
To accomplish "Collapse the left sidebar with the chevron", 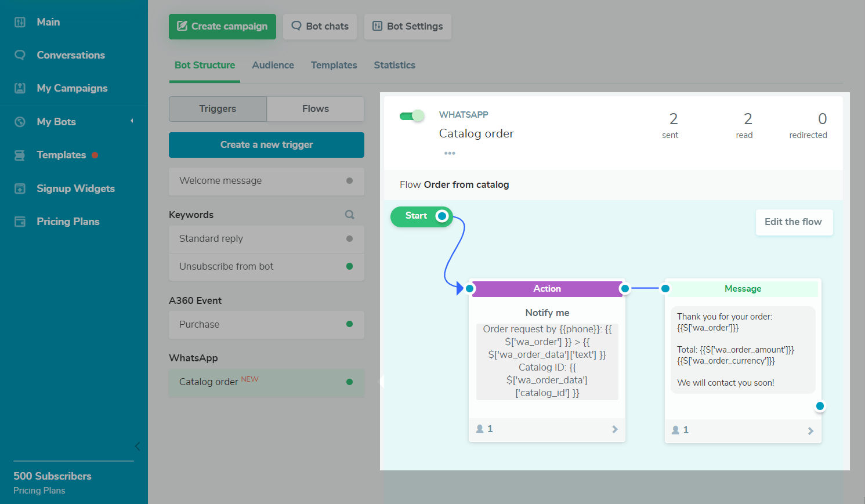I will (137, 446).
